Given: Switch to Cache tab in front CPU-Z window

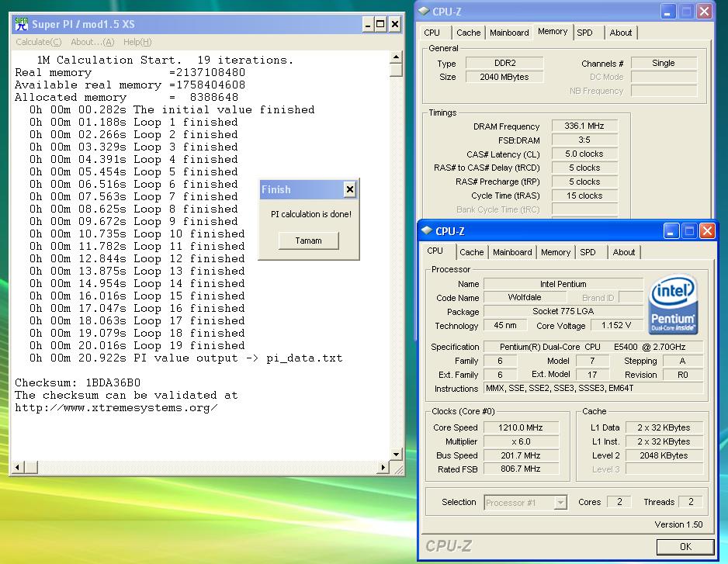Looking at the screenshot, I should point(472,252).
